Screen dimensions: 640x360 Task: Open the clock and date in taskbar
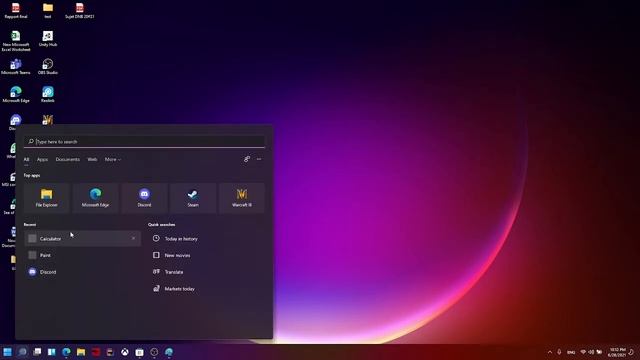[617, 352]
